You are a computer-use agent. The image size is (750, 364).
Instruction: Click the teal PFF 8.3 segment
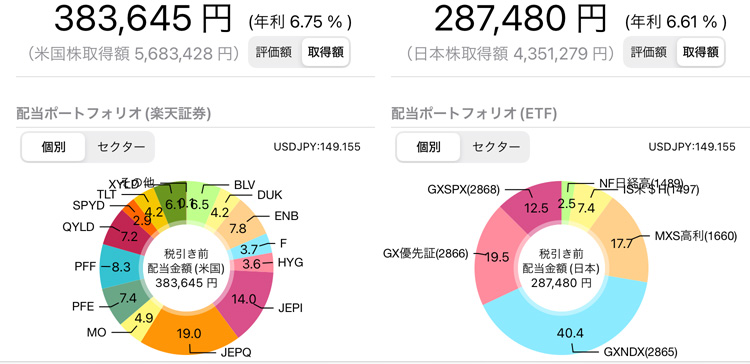[x=118, y=267]
